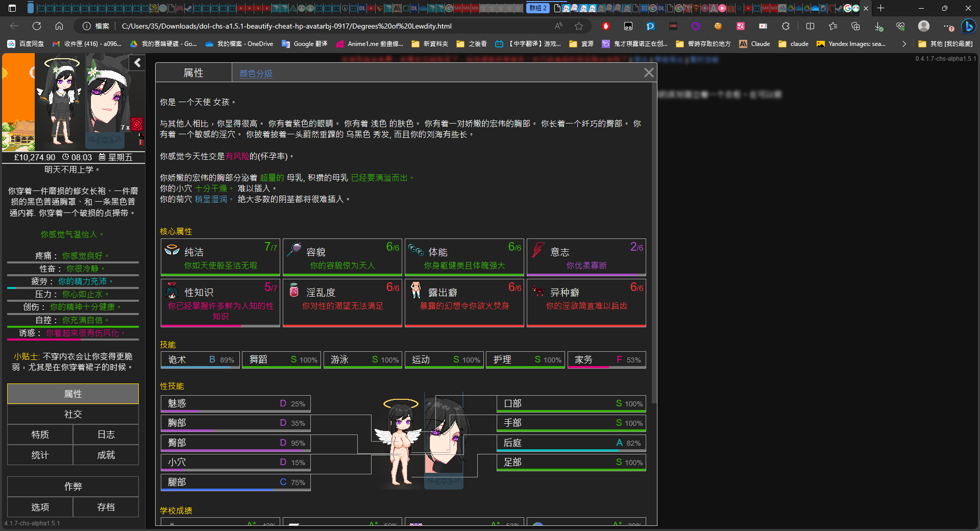Add page to favorites with star icon
Image resolution: width=980 pixels, height=531 pixels.
tap(578, 26)
